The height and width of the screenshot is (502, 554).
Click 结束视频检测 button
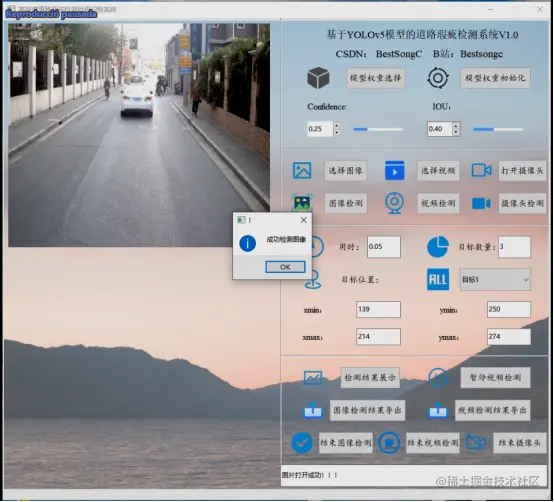point(433,443)
